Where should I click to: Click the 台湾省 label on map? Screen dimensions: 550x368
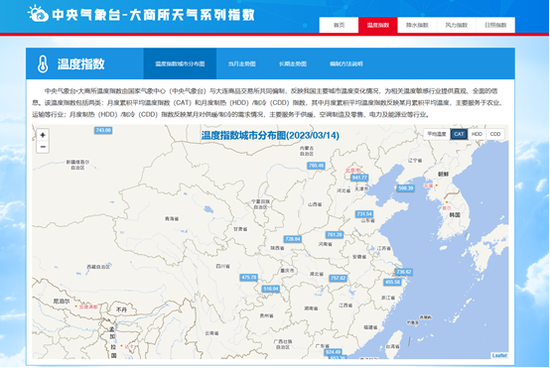(x=393, y=346)
